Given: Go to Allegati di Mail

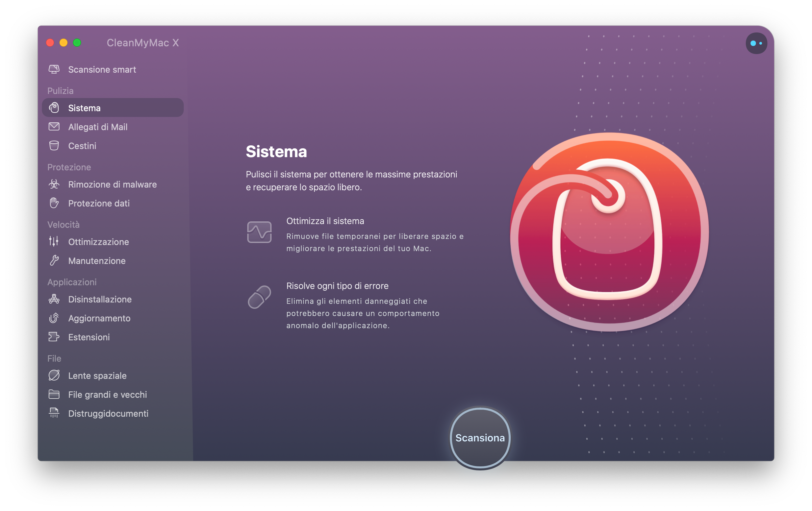Looking at the screenshot, I should pyautogui.click(x=113, y=127).
